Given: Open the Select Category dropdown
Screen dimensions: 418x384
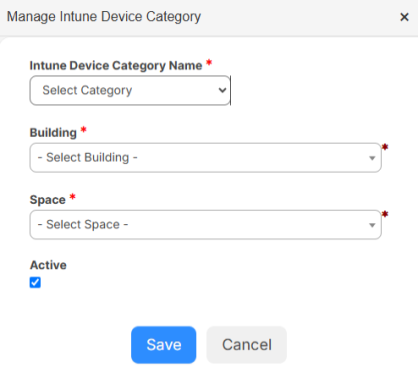Looking at the screenshot, I should (130, 90).
